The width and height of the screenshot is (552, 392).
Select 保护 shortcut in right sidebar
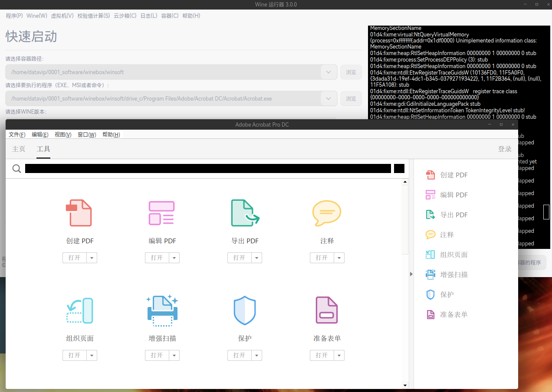click(447, 294)
